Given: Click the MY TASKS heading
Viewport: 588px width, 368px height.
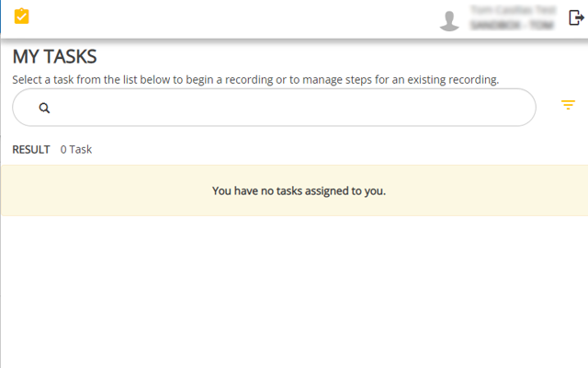Looking at the screenshot, I should tap(54, 56).
